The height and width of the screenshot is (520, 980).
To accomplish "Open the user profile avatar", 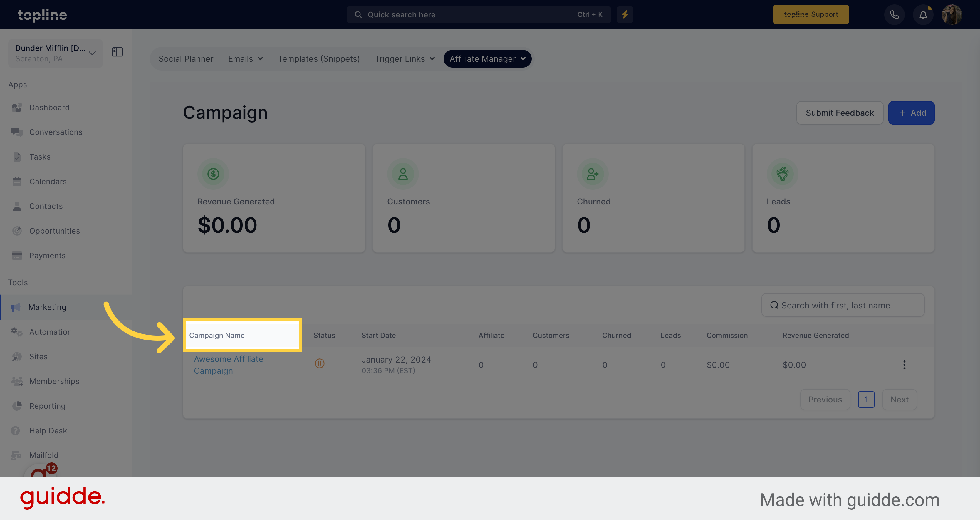I will [x=952, y=15].
